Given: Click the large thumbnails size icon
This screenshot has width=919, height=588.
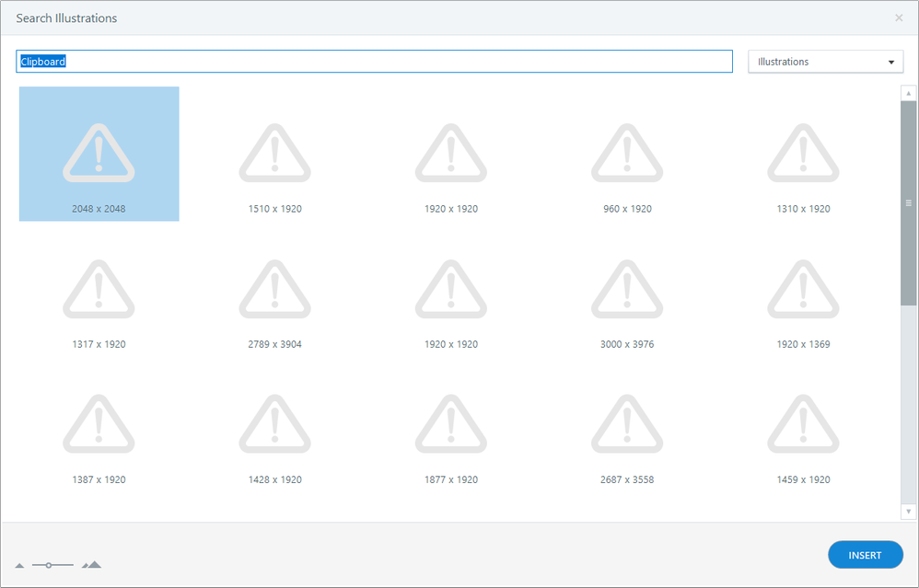Looking at the screenshot, I should tap(91, 565).
